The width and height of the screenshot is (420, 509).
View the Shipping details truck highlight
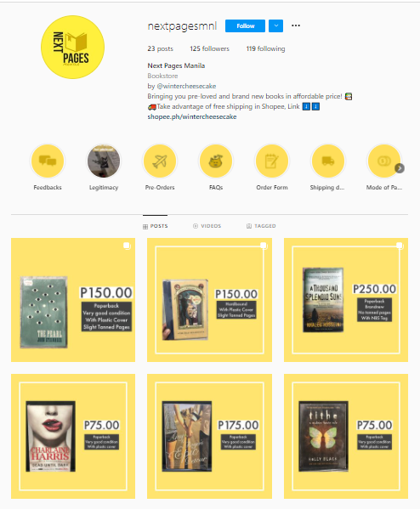(327, 161)
